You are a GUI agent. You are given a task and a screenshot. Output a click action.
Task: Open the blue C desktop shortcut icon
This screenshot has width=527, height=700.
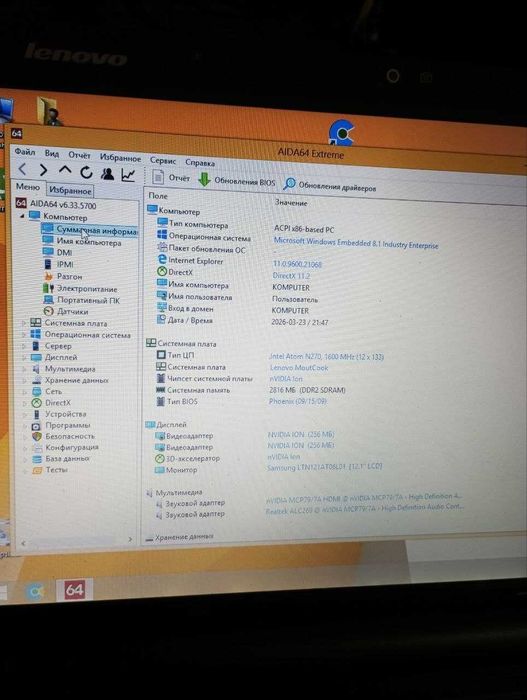coord(341,132)
